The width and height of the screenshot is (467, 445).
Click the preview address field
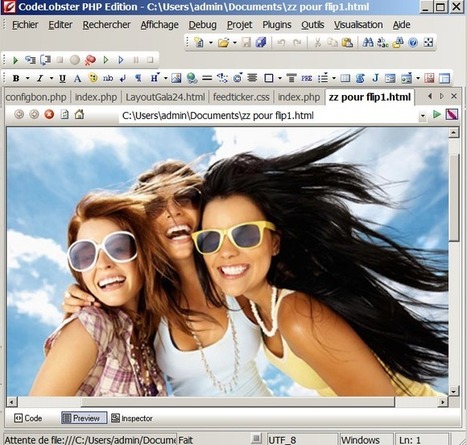point(269,116)
